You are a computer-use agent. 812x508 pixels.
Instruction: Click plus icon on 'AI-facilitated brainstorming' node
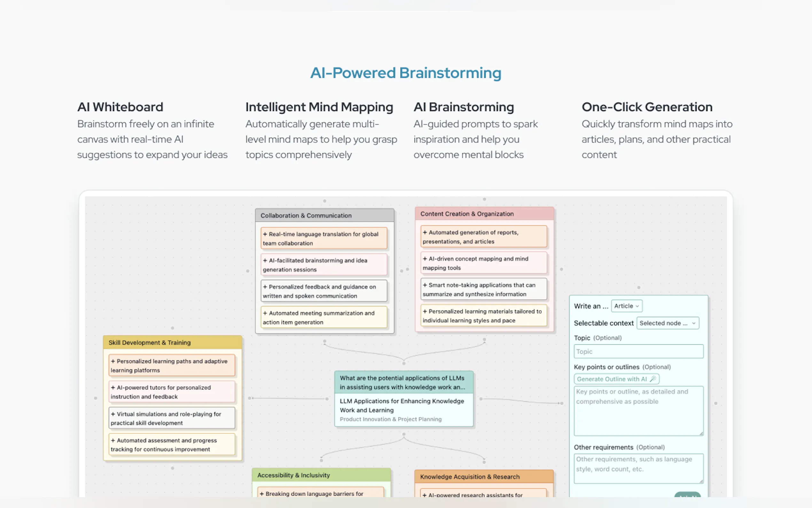click(x=265, y=260)
